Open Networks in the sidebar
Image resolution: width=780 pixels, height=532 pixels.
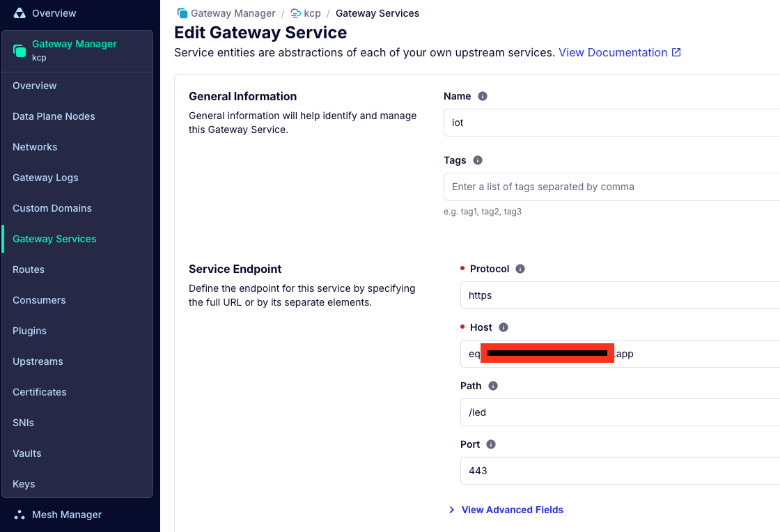click(35, 147)
